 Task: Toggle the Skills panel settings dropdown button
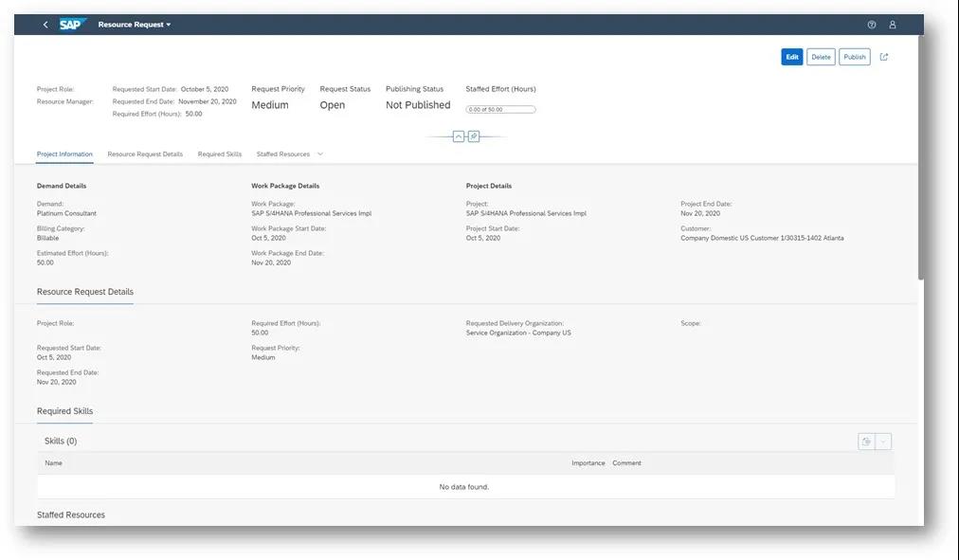click(881, 440)
